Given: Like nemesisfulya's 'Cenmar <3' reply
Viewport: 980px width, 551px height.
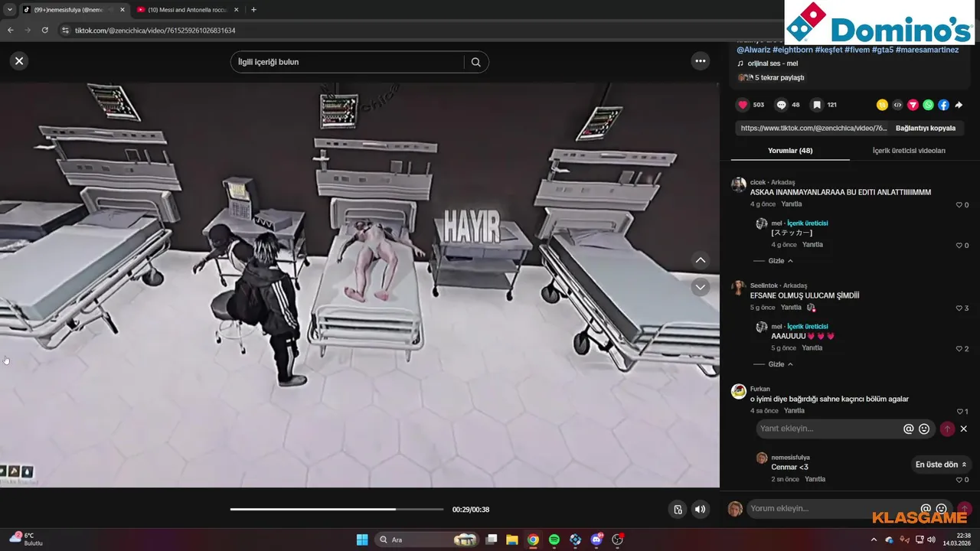Looking at the screenshot, I should [959, 480].
